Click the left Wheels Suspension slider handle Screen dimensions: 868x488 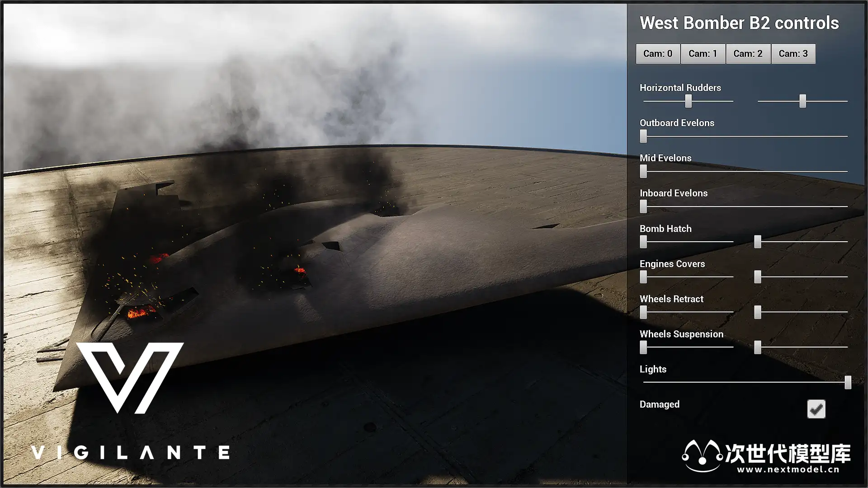click(x=643, y=347)
